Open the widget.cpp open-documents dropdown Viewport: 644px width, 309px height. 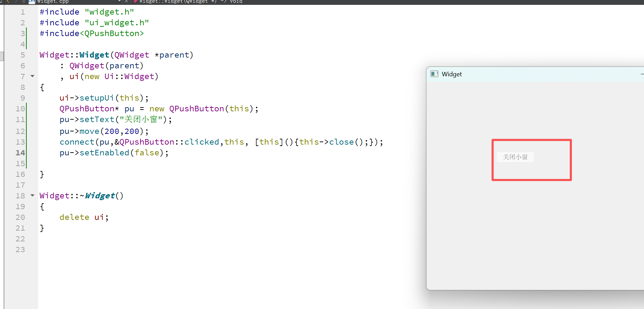[120, 1]
